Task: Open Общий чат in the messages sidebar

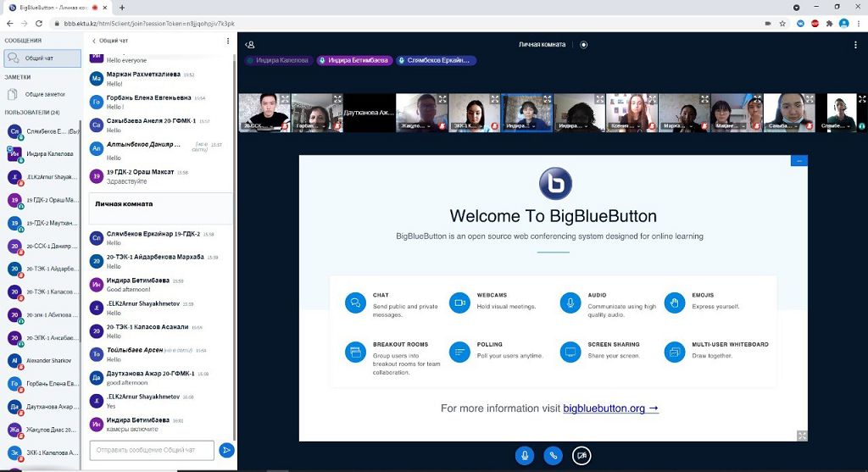Action: [42, 58]
